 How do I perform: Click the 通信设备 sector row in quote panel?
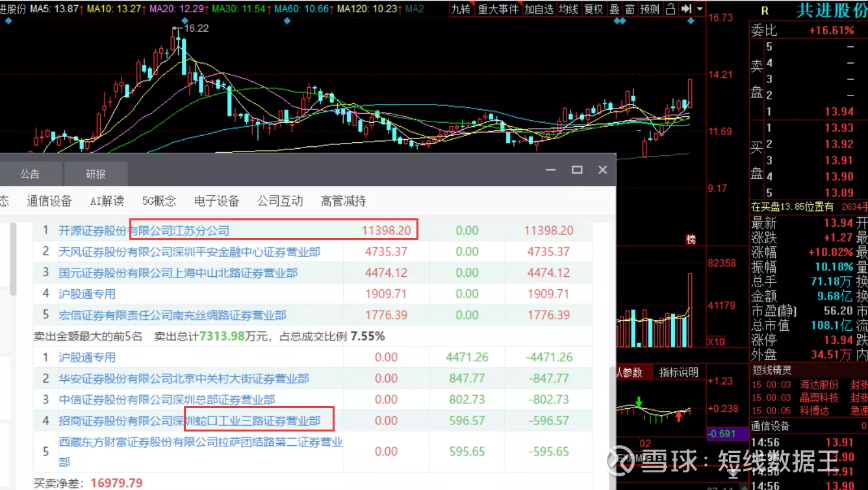point(809,426)
